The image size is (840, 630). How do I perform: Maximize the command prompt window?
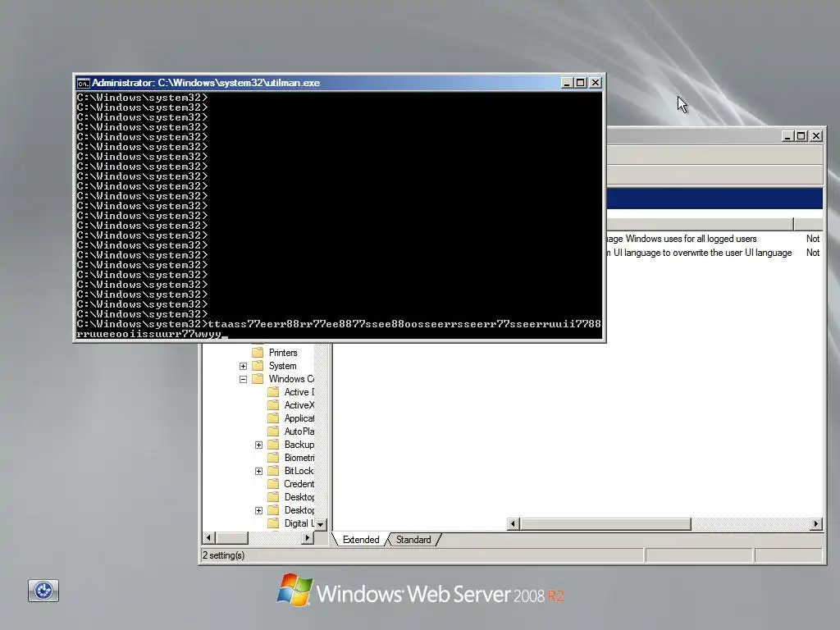point(581,83)
